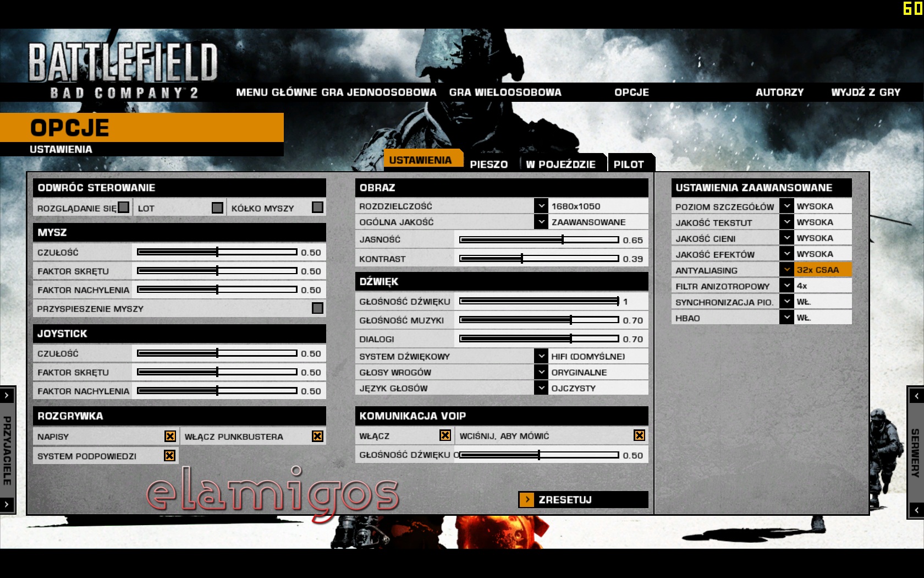Click the arrow icon on the Zresetuj button
Screen dimensions: 924x578
527,499
